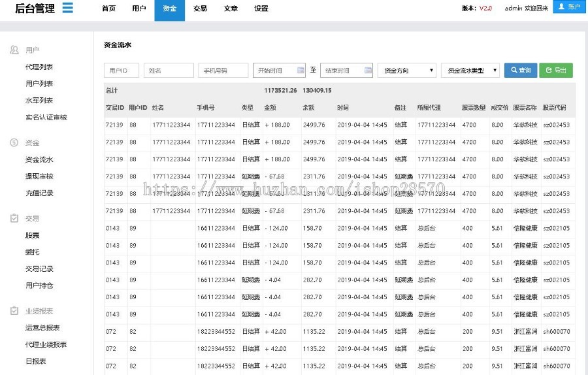Open 委托 in sidebar
The image size is (588, 375).
tap(32, 252)
